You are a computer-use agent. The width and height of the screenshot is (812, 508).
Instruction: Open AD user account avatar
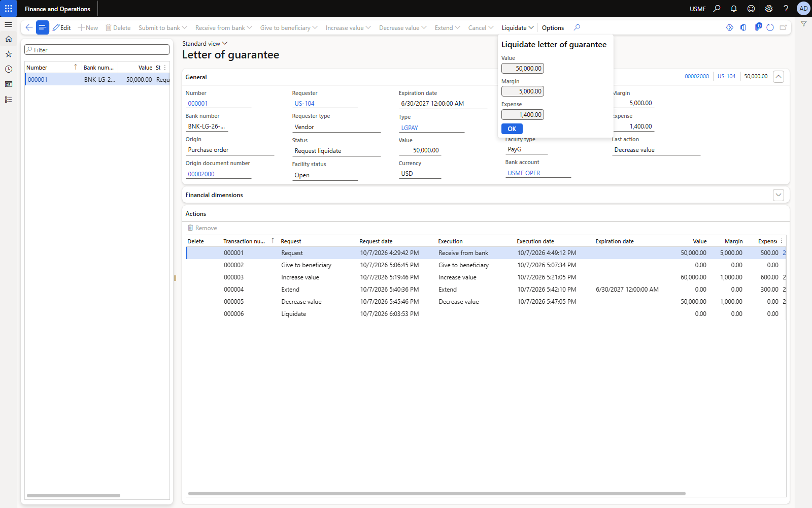(x=803, y=9)
